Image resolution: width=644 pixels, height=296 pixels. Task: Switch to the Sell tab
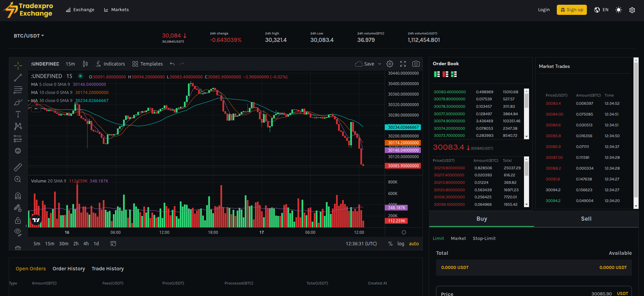tap(586, 219)
